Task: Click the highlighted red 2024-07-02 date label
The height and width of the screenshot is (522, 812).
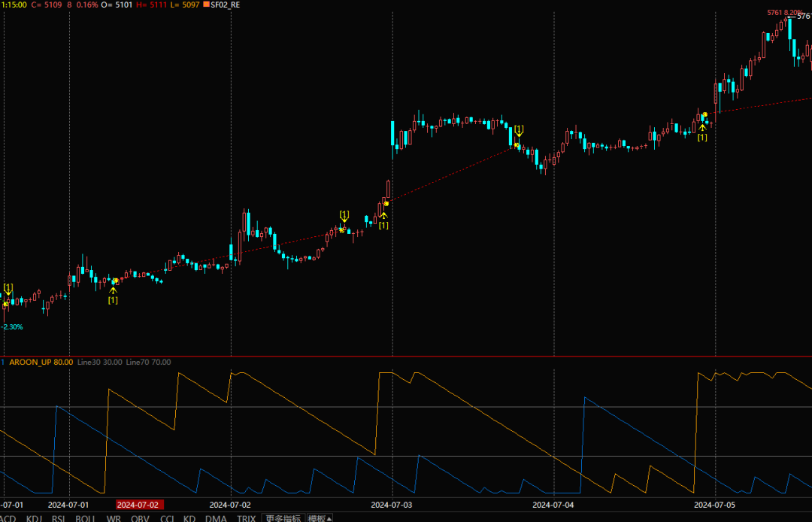Action: tap(140, 505)
